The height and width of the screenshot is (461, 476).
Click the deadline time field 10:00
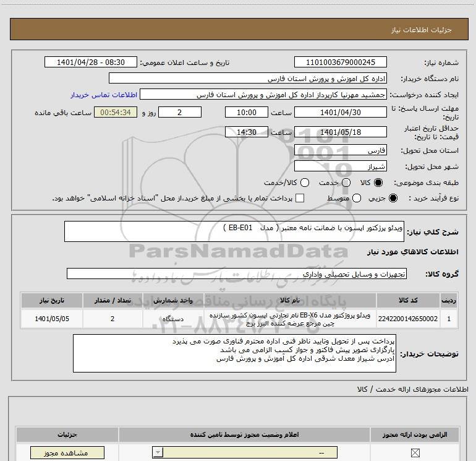[x=247, y=112]
